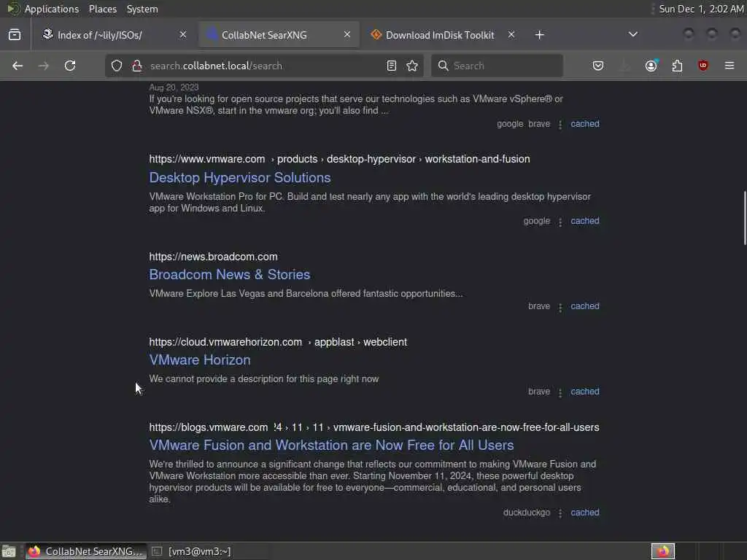Toggle reader view icon
Screen dimensions: 747x560
(x=392, y=66)
